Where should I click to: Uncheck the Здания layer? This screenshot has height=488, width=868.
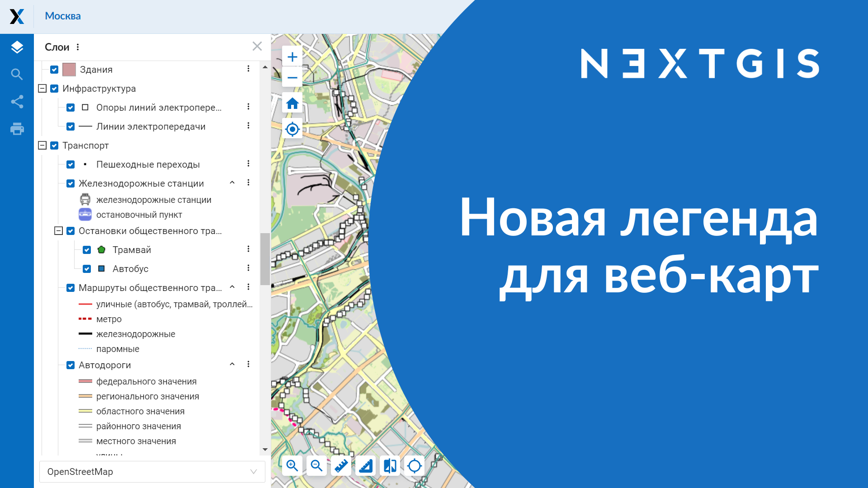point(54,69)
